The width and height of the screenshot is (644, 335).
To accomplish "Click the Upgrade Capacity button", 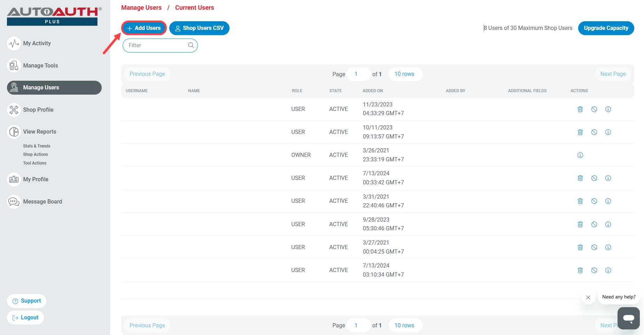I will (x=606, y=28).
